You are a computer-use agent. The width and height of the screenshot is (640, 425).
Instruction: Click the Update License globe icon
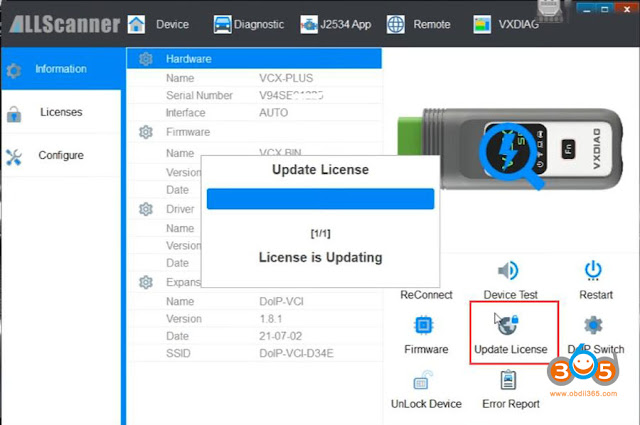[x=508, y=325]
